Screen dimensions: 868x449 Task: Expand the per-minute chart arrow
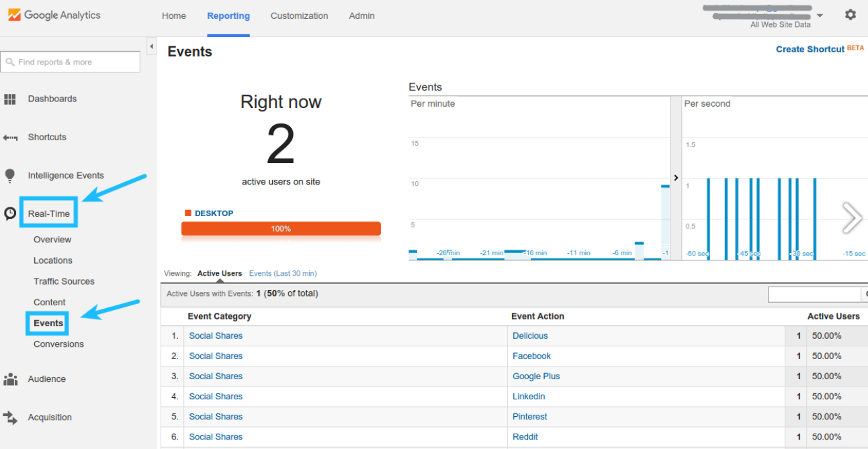point(676,178)
